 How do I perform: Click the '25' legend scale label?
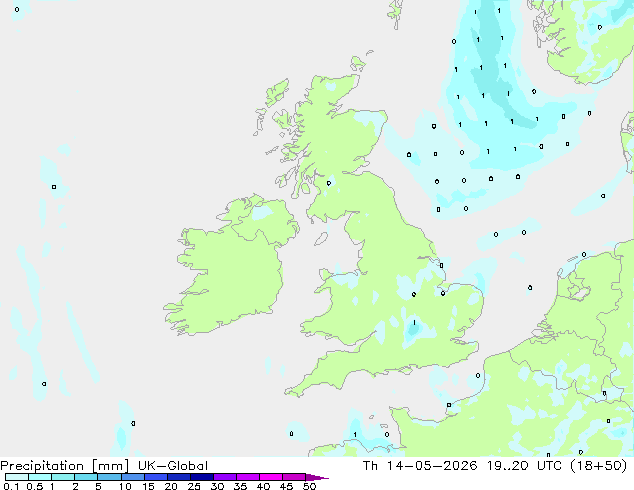194,486
